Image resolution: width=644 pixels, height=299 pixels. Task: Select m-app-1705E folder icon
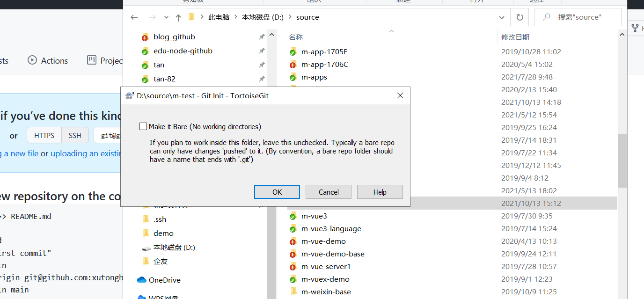293,52
